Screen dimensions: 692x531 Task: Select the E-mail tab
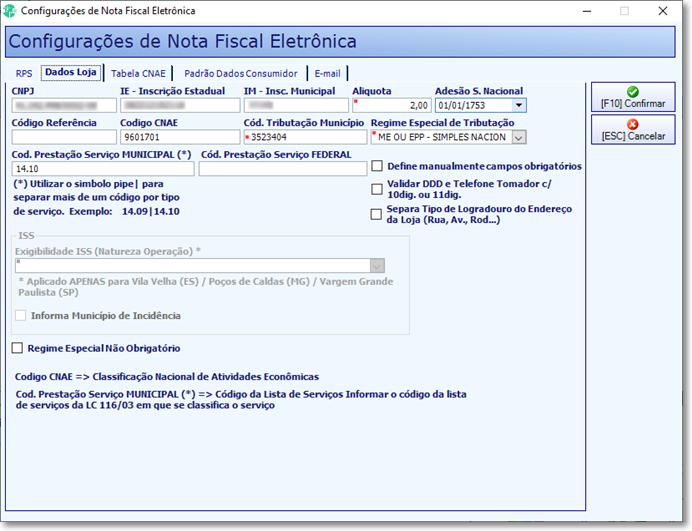[327, 74]
